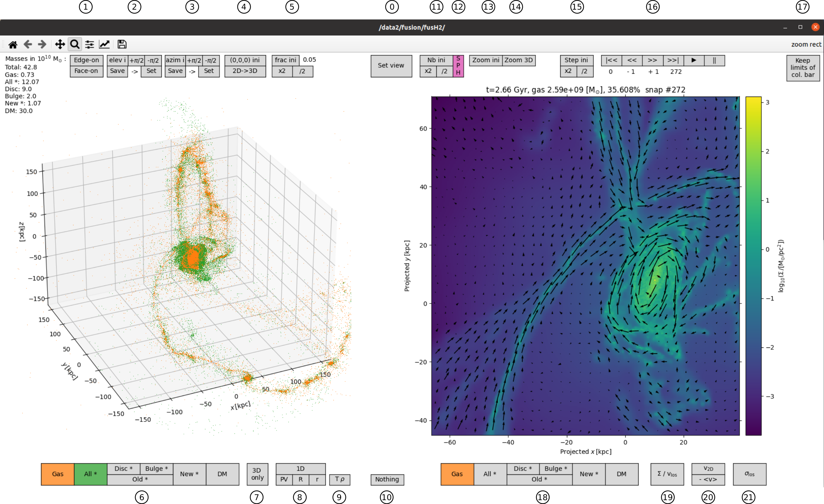Select the T ρ diagram mode

pyautogui.click(x=340, y=480)
